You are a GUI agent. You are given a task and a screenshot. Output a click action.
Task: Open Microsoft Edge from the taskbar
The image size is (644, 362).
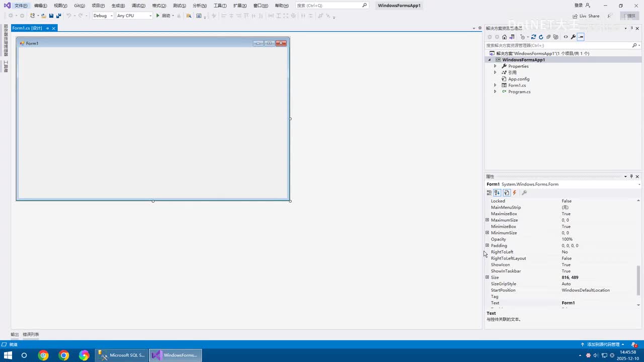pyautogui.click(x=44, y=355)
